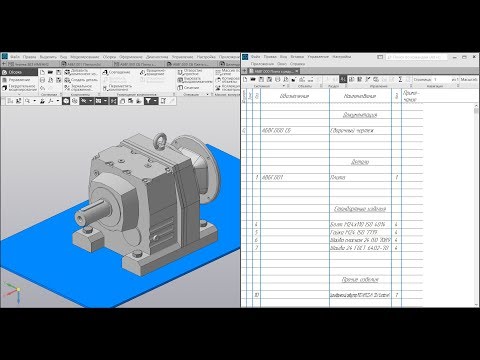Open Системная group dropdown in specification window

[284, 86]
